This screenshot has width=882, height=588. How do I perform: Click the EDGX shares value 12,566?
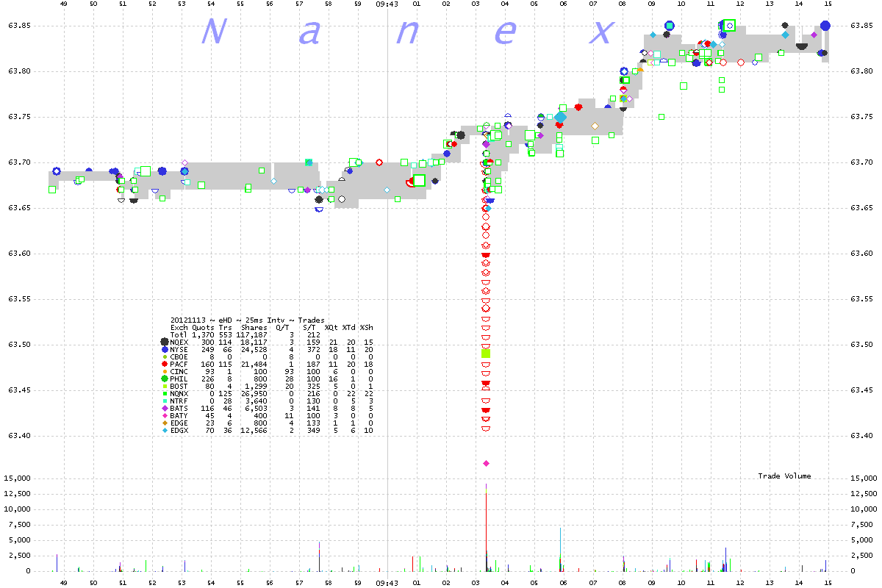[252, 430]
